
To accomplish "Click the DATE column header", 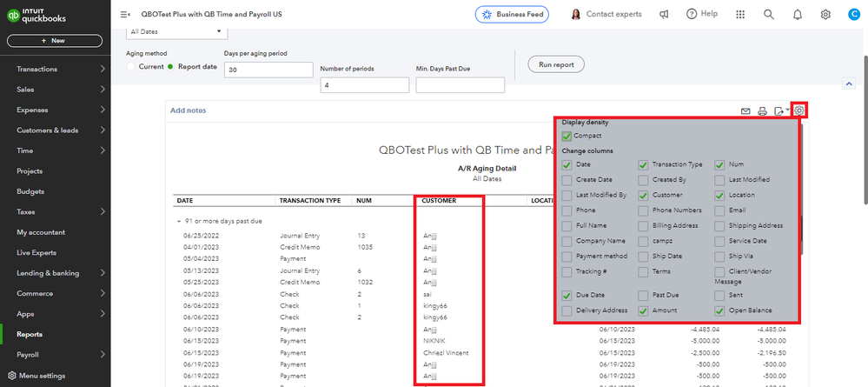I will point(185,201).
